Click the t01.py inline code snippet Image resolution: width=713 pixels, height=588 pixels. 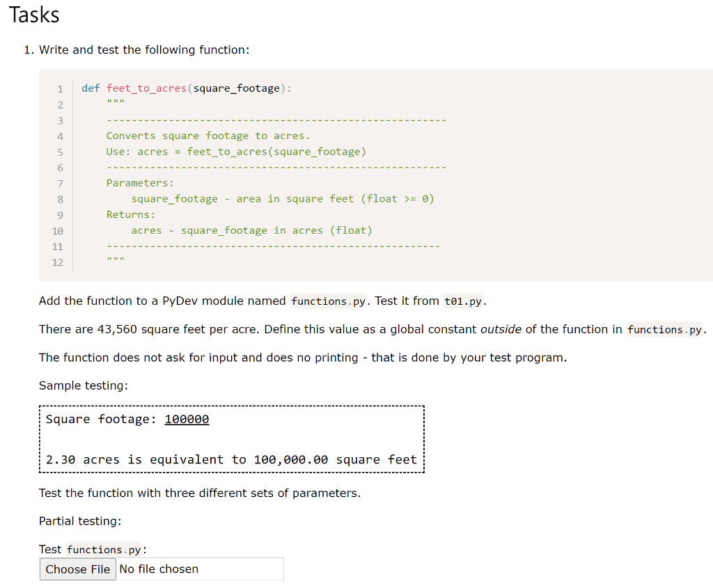462,301
